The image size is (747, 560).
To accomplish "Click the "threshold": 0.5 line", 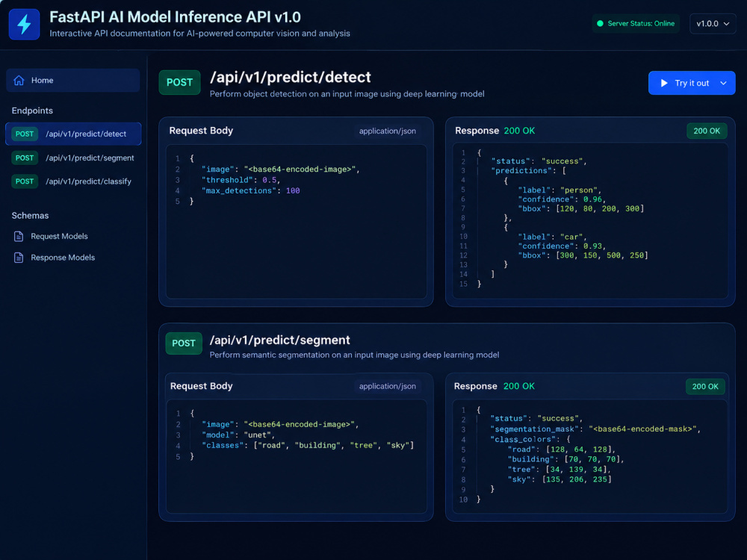I will [x=241, y=180].
